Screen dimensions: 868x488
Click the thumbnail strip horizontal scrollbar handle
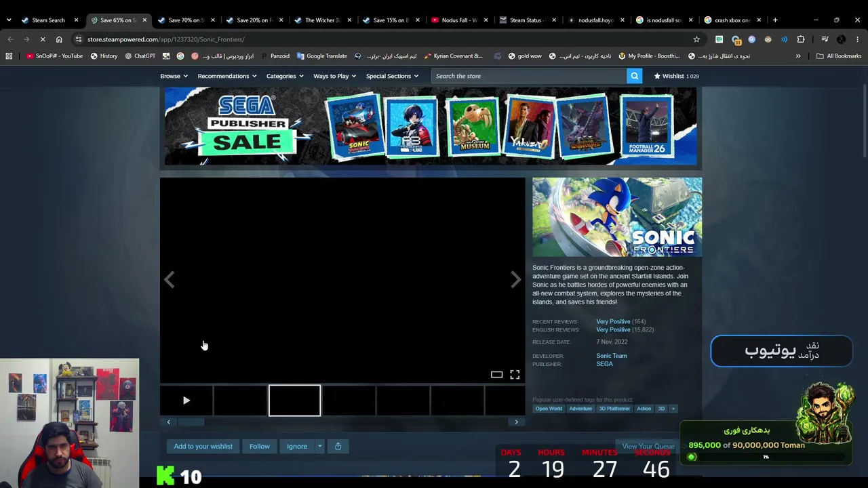[191, 422]
